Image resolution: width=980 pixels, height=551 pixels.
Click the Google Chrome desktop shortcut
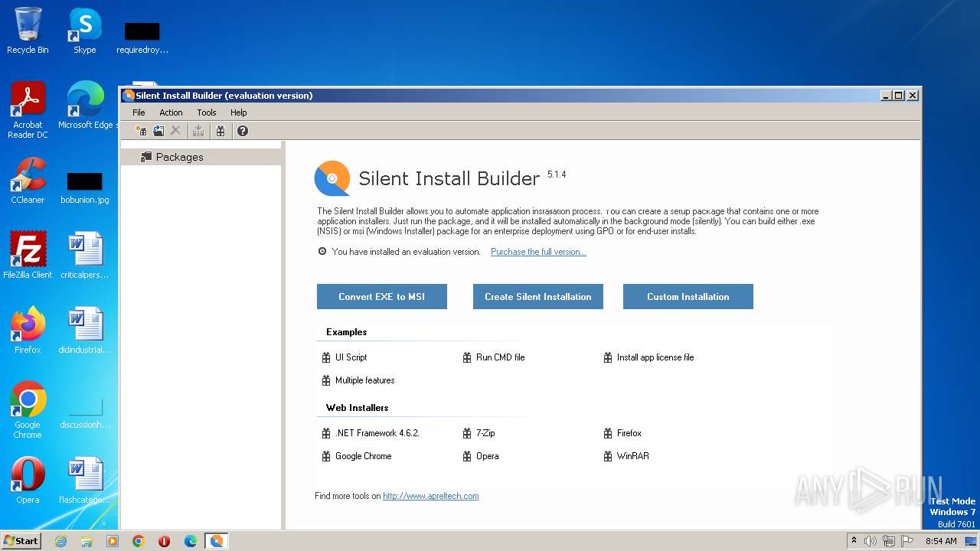pos(28,409)
